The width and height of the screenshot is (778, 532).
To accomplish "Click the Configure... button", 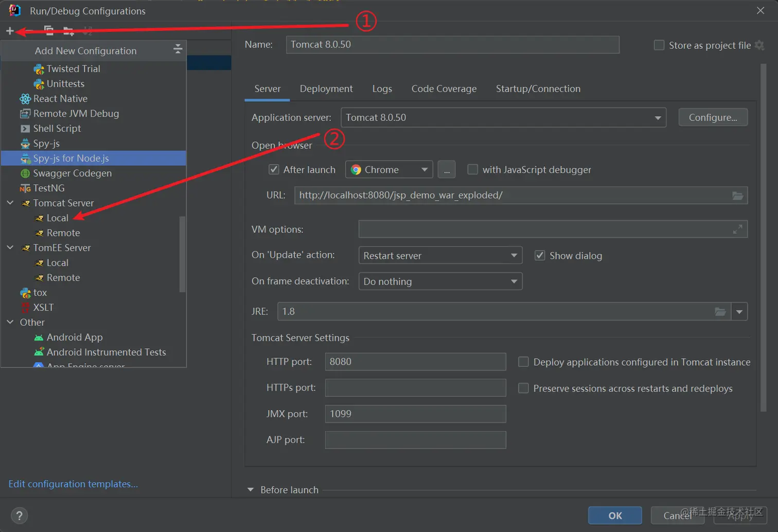I will pos(713,117).
